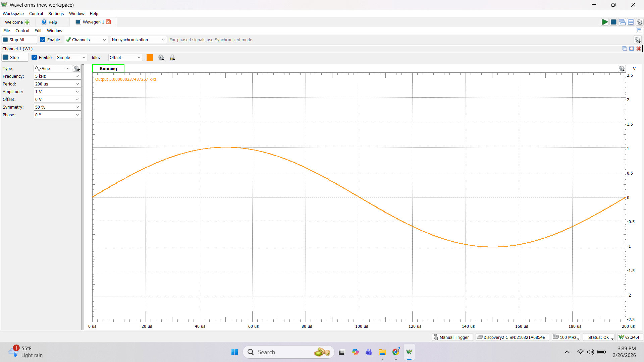644x362 pixels.
Task: Open the No synchronization dropdown
Action: coord(139,40)
